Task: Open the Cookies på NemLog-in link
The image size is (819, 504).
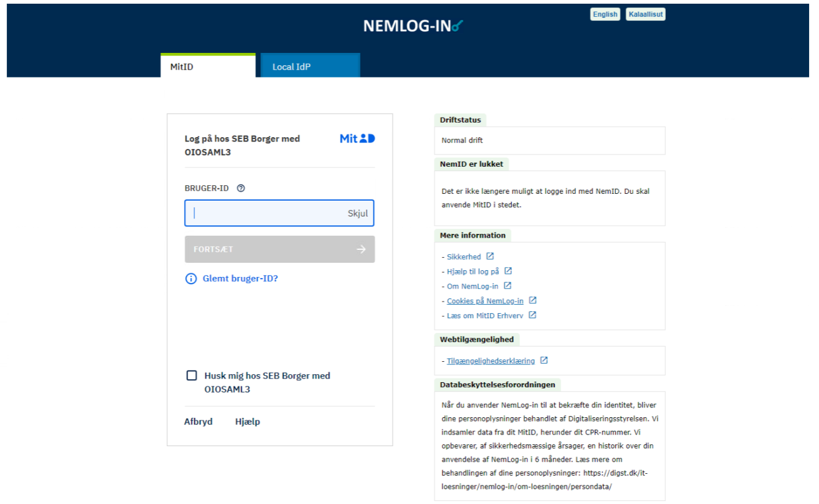Action: click(485, 301)
